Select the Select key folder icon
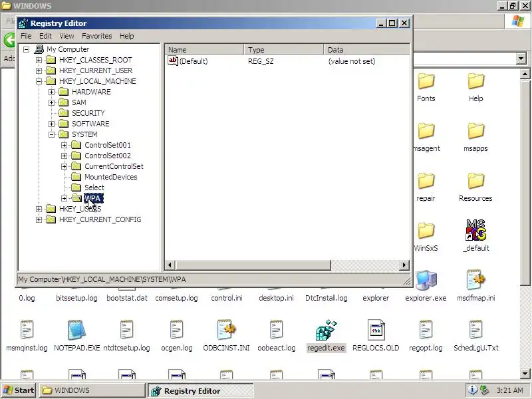This screenshot has width=532, height=399. point(76,188)
